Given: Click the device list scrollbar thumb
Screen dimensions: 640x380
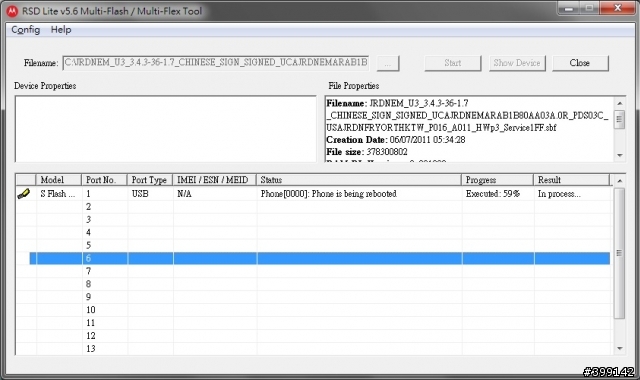Looking at the screenshot, I should [x=620, y=253].
